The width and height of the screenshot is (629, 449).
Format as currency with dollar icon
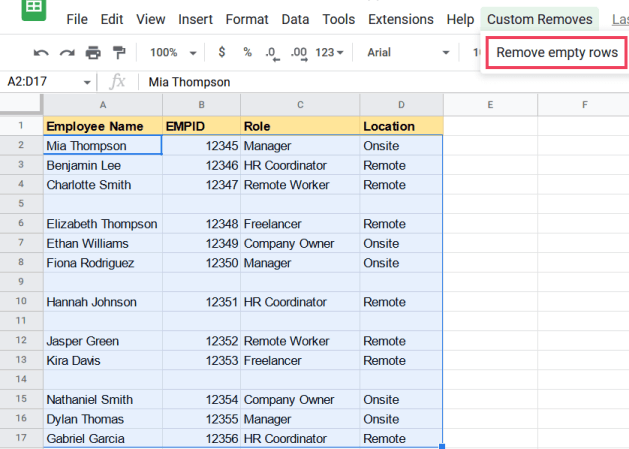[x=221, y=52]
